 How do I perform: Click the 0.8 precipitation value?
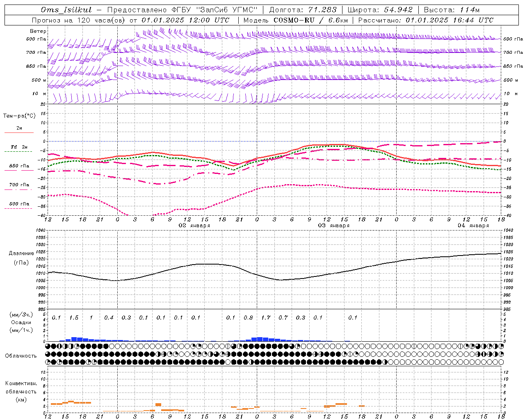coord(248,318)
